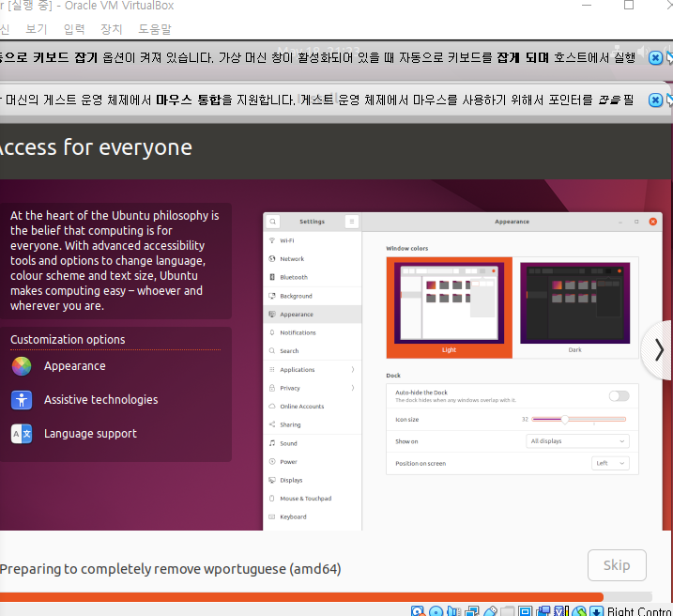Click the display settings status icon
673x616 pixels.
[525, 611]
